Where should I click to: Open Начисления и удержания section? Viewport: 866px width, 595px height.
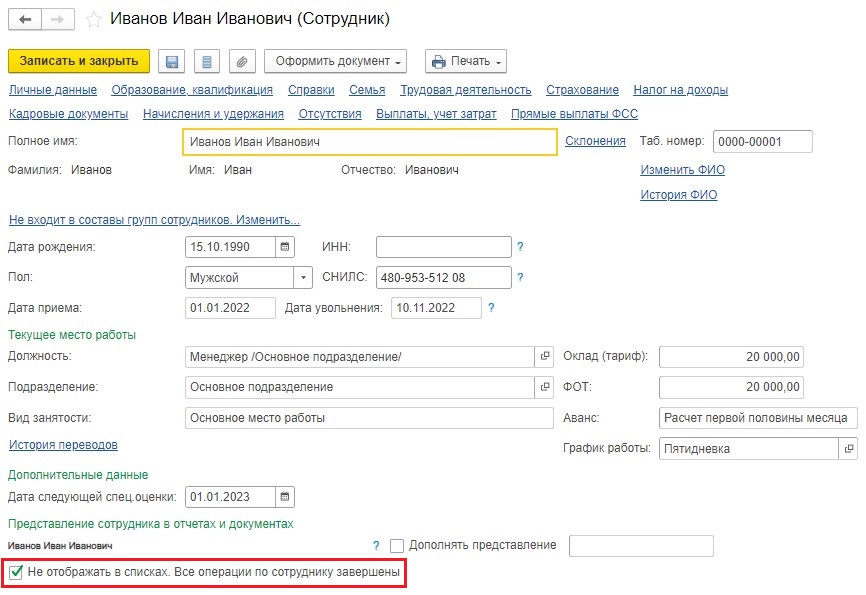(x=213, y=114)
